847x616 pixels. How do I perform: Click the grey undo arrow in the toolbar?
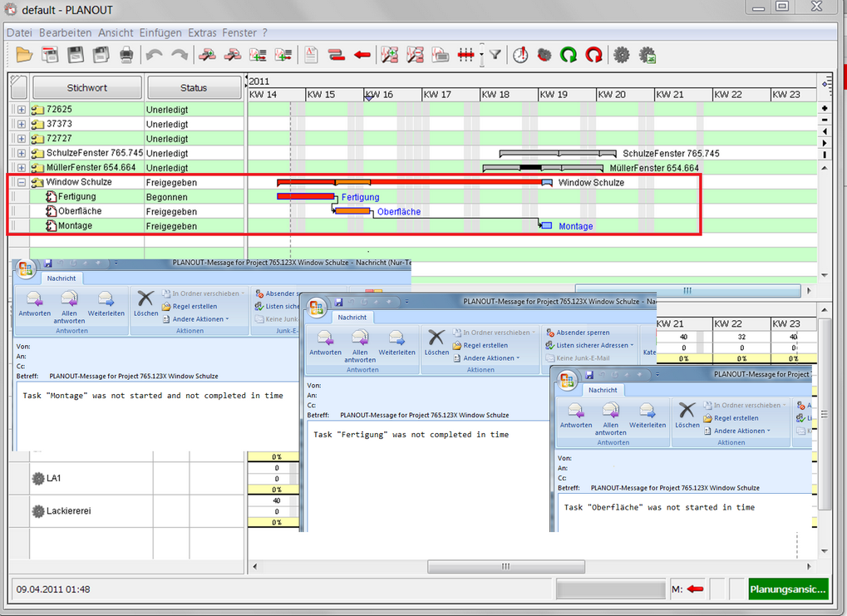point(155,55)
